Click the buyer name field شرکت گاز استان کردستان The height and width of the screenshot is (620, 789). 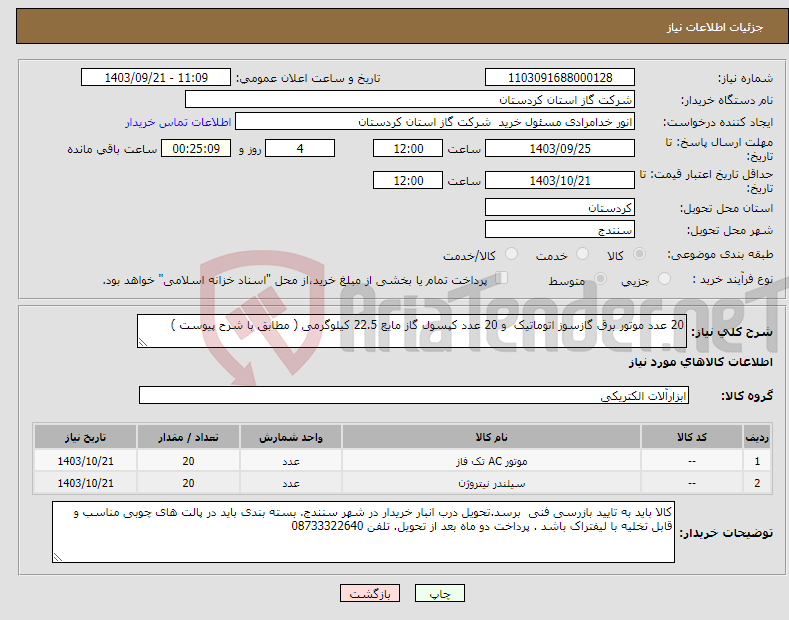point(410,100)
